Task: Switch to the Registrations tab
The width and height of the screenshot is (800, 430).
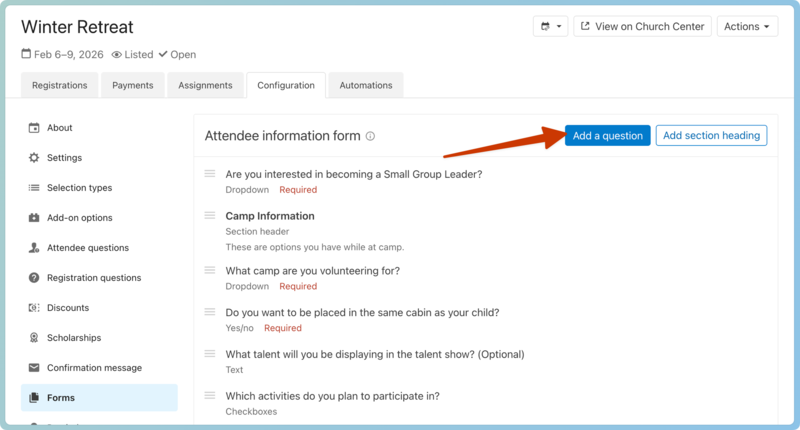Action: (x=59, y=86)
